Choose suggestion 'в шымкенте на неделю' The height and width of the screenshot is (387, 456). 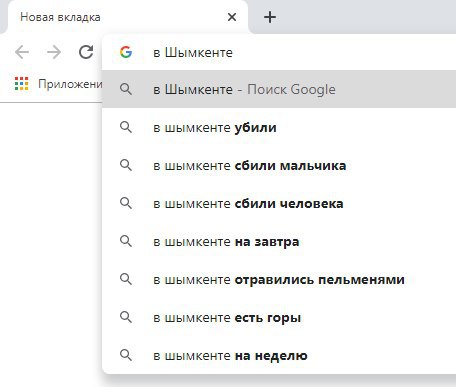pos(279,355)
